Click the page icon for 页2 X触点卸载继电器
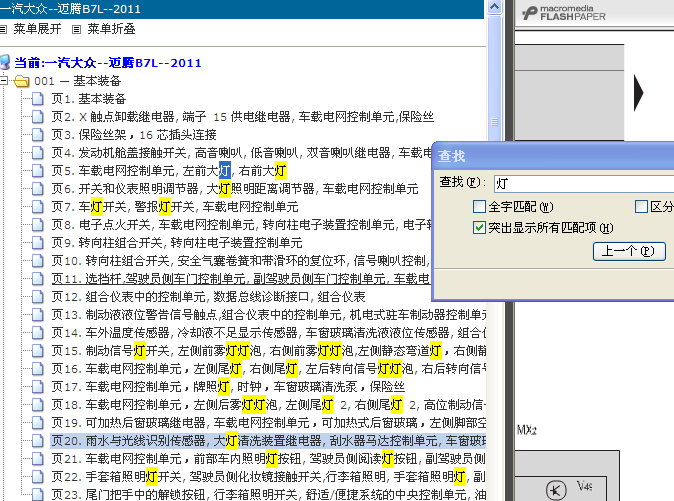 [x=38, y=116]
